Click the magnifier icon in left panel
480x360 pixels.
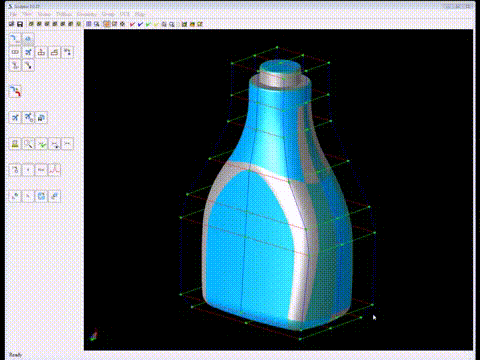[28, 144]
